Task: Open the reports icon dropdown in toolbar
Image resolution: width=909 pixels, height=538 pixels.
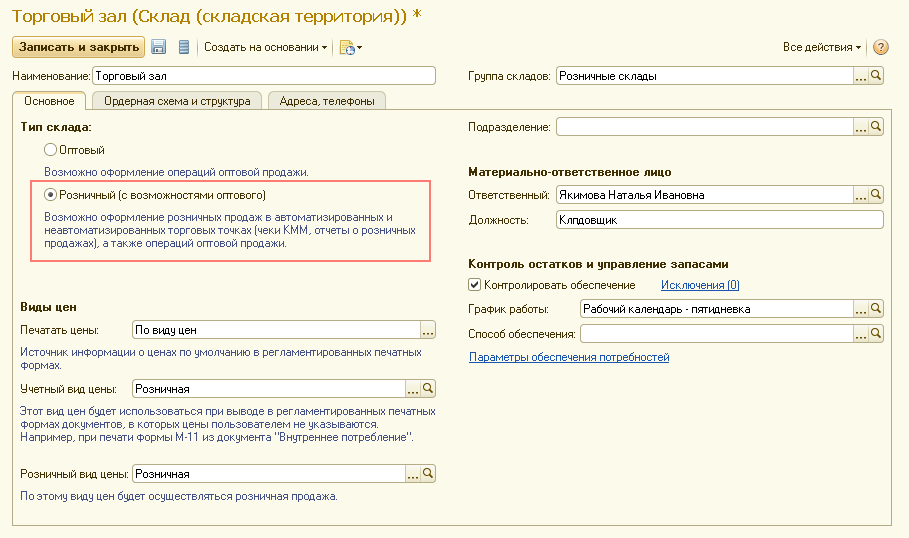Action: coord(350,47)
